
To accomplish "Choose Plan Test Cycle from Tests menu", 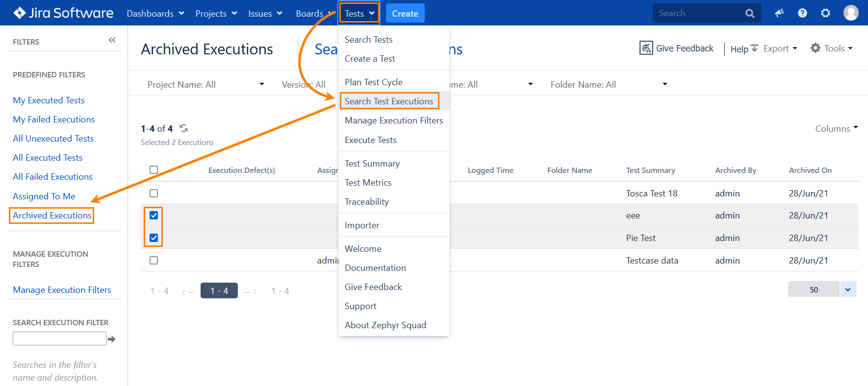I will click(x=374, y=82).
